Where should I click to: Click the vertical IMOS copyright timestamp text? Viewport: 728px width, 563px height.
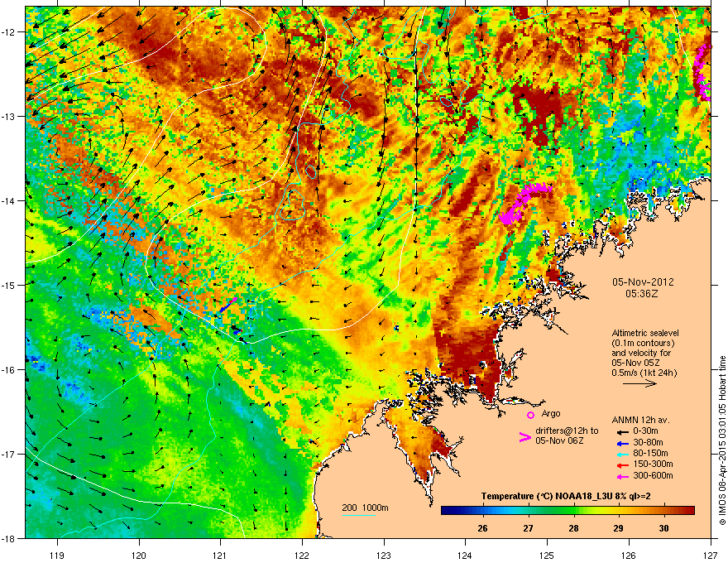(x=722, y=440)
